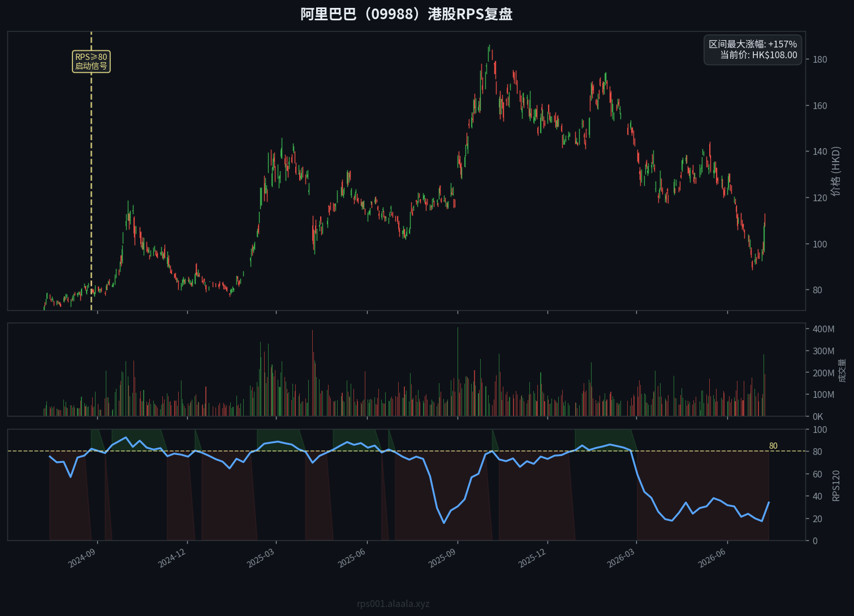Click the 2025-09 date label
This screenshot has width=854, height=616.
442,558
